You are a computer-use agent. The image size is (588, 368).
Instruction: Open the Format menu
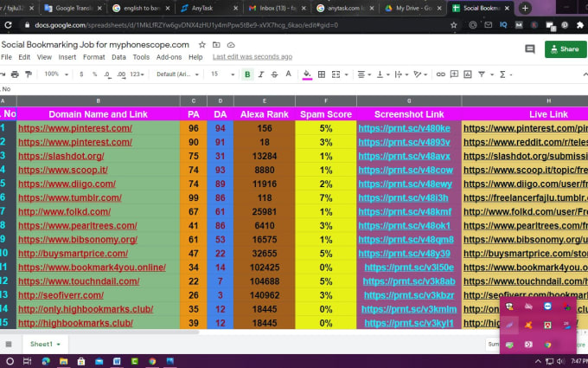(x=93, y=57)
